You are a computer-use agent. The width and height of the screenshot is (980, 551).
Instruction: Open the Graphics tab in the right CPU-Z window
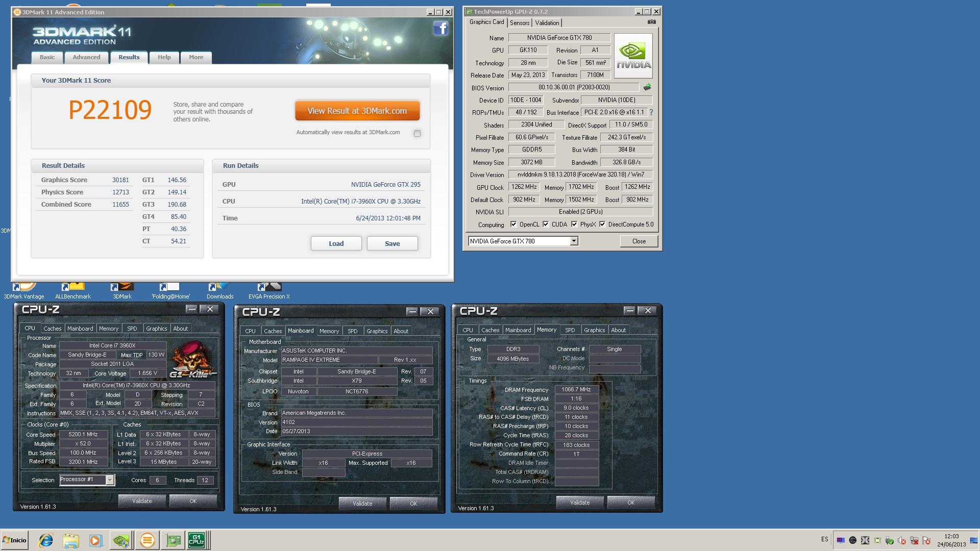coord(594,330)
